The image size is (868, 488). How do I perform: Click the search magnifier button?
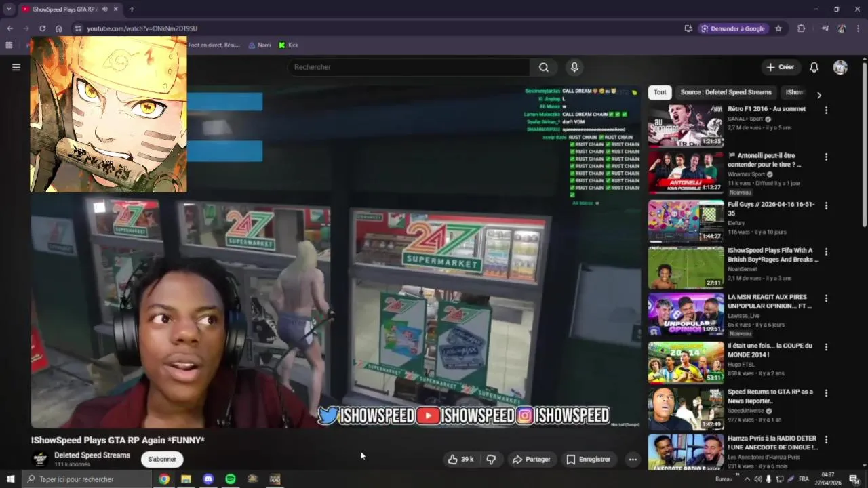(544, 67)
